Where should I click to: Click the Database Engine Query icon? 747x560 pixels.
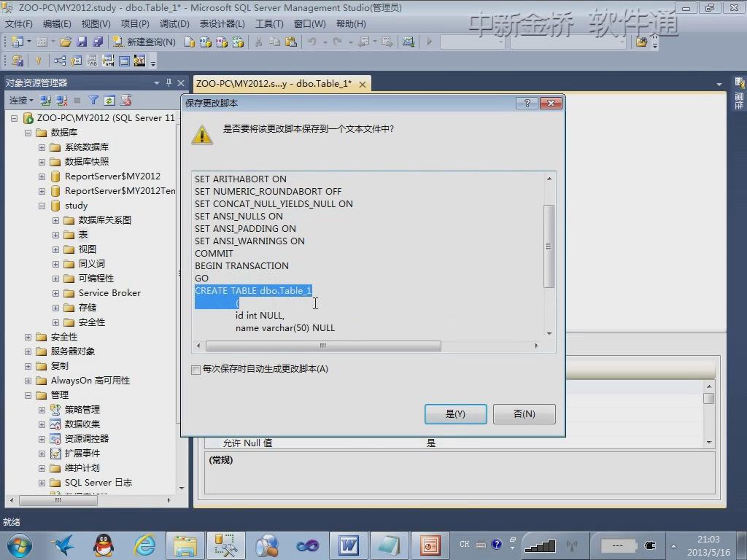click(190, 42)
